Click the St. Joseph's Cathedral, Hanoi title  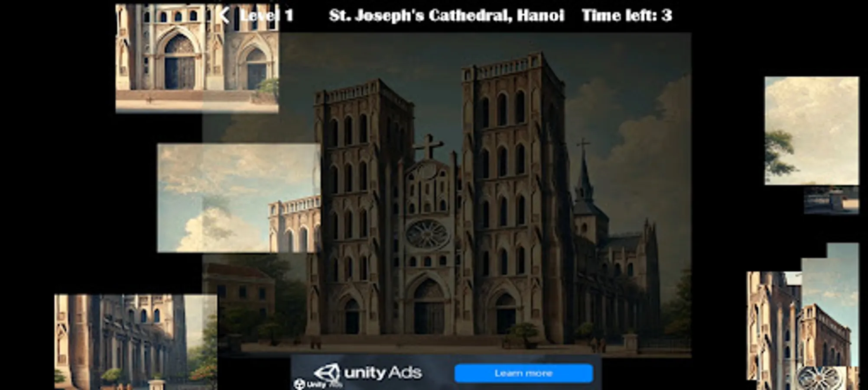tap(446, 15)
